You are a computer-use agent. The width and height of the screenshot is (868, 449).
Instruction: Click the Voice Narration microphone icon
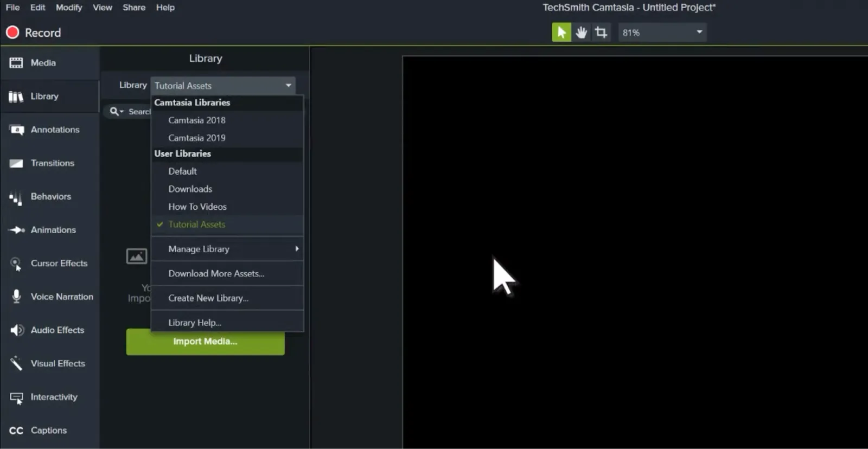click(16, 297)
